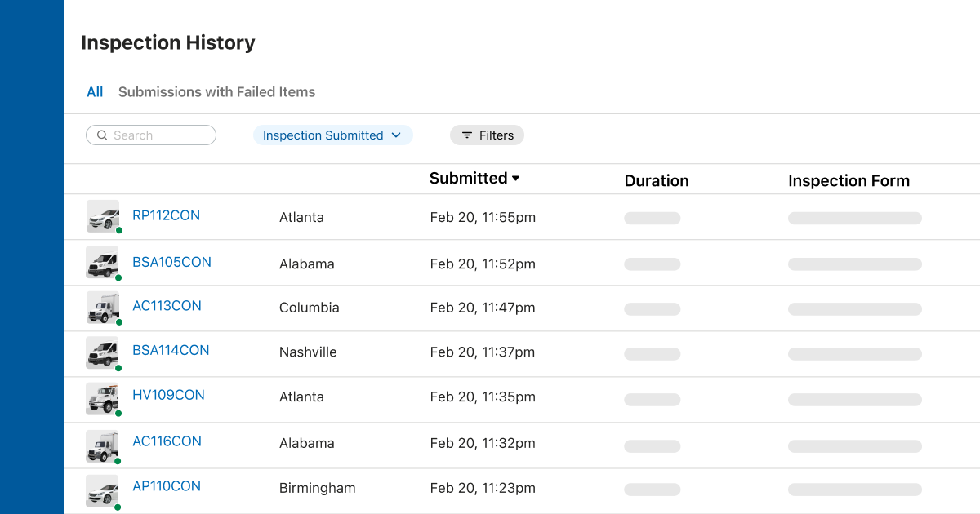Screen dimensions: 980x514
Task: Open the HV109CON vehicle link
Action: pos(168,395)
